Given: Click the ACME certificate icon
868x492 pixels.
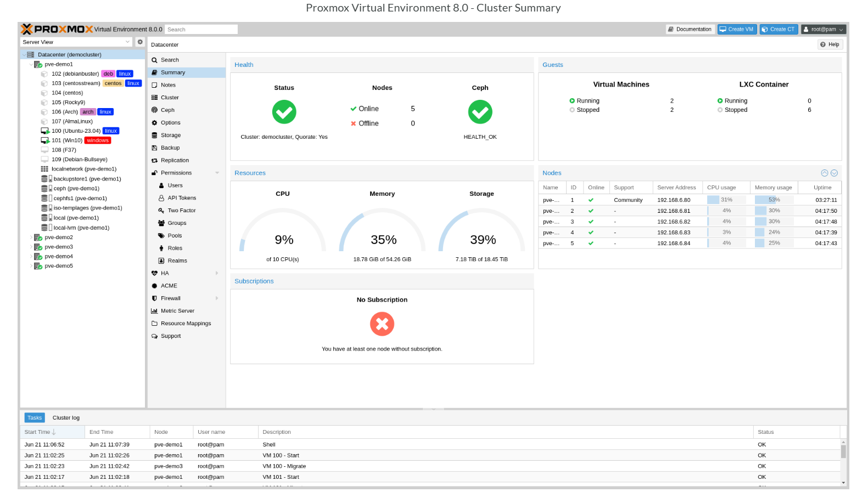Looking at the screenshot, I should tap(154, 286).
